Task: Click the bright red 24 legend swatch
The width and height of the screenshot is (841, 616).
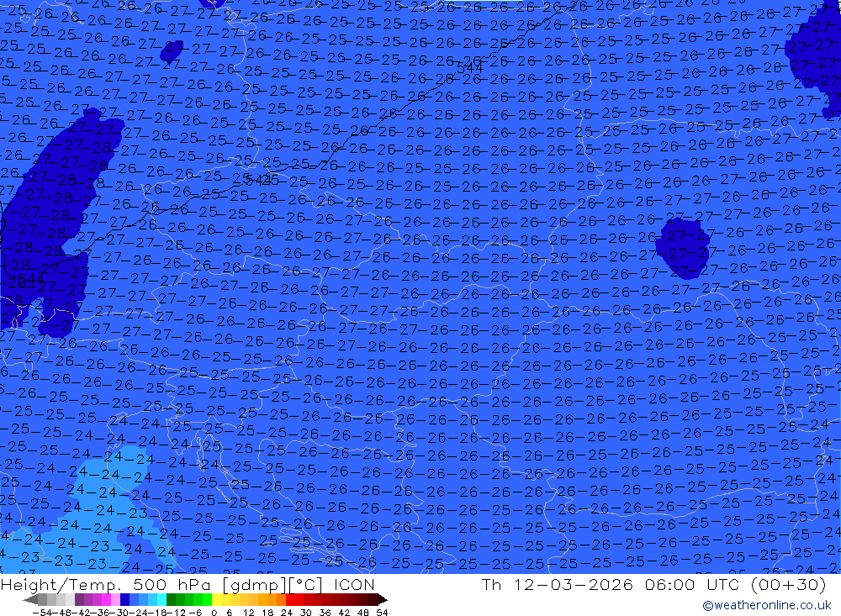Action: pyautogui.click(x=290, y=599)
